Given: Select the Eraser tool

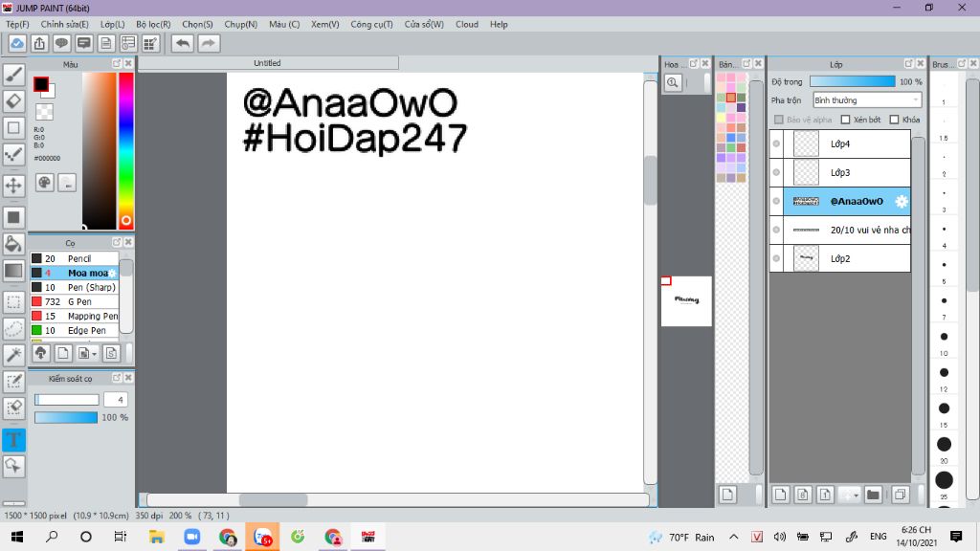Looking at the screenshot, I should [x=13, y=100].
